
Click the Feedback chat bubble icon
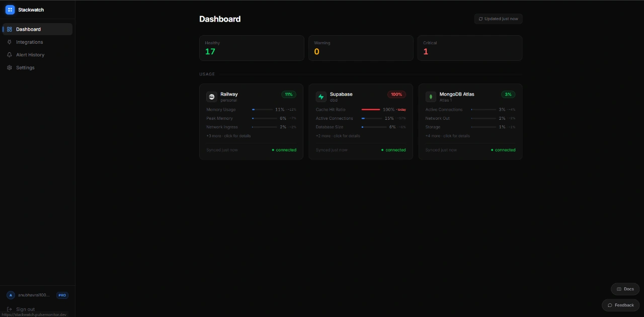(610, 305)
